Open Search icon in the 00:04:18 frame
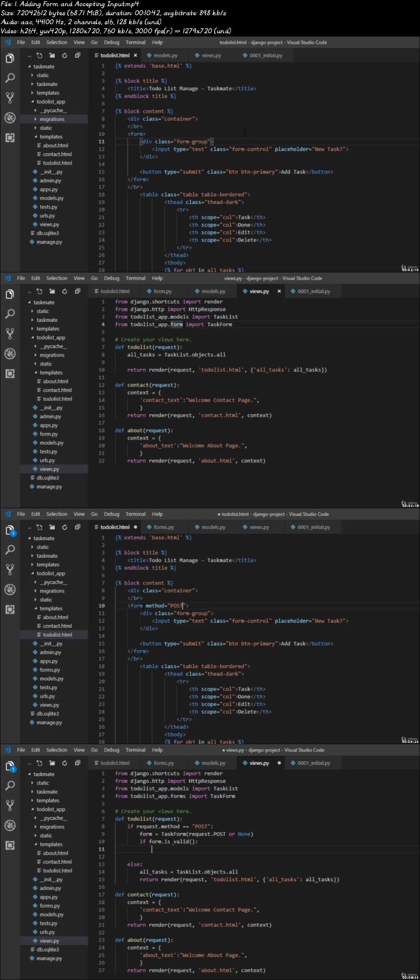 coord(10,314)
